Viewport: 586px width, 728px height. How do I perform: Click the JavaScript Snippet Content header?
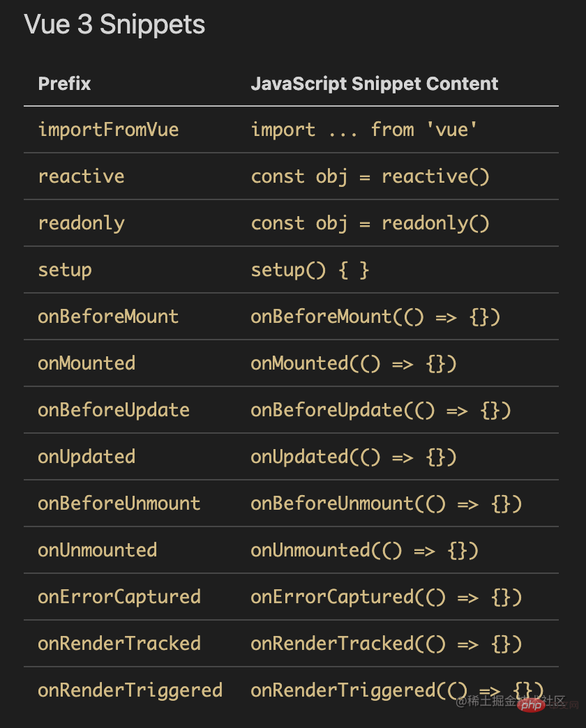[374, 84]
